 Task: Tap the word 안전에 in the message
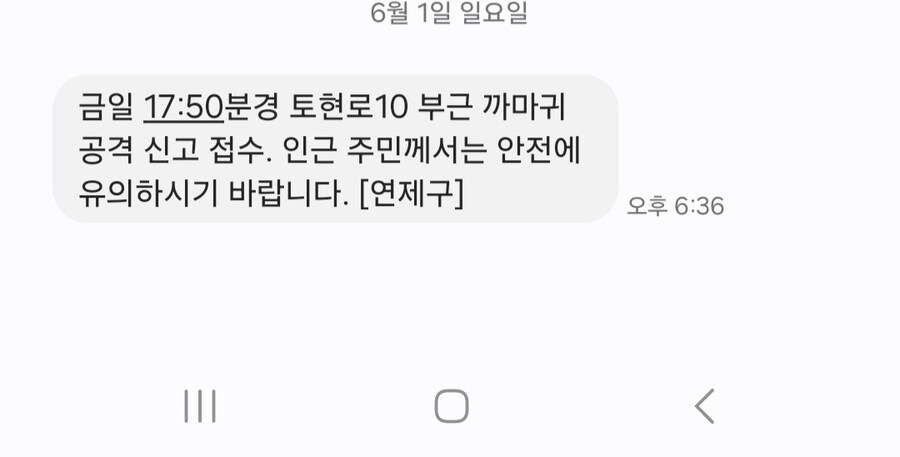(539, 150)
